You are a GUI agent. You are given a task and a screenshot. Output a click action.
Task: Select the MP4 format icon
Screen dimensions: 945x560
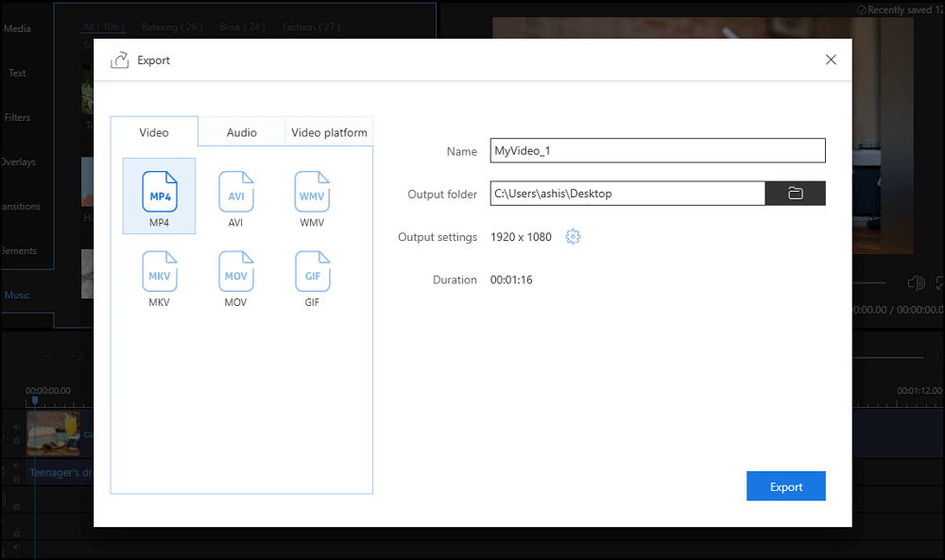coord(159,193)
